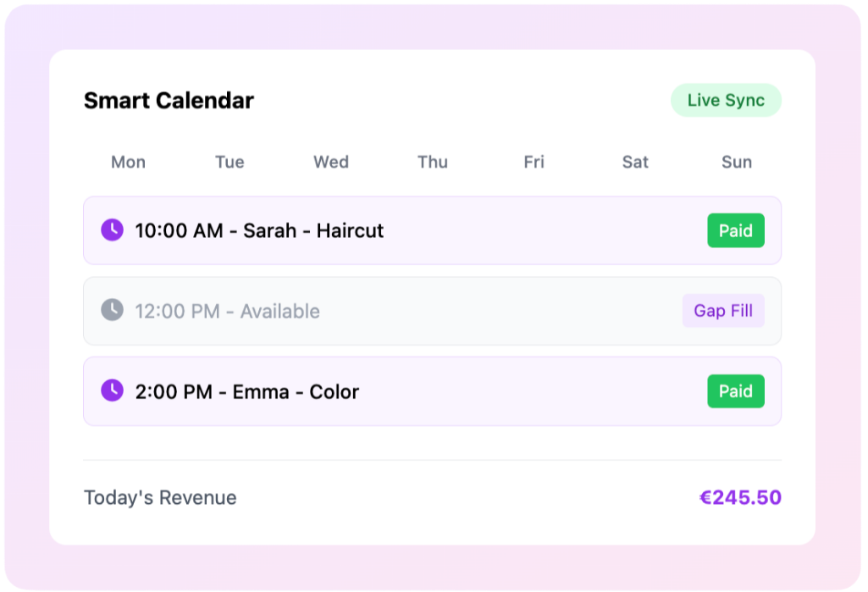Click the Paid badge on Emma's appointment
The image size is (868, 592).
(736, 391)
